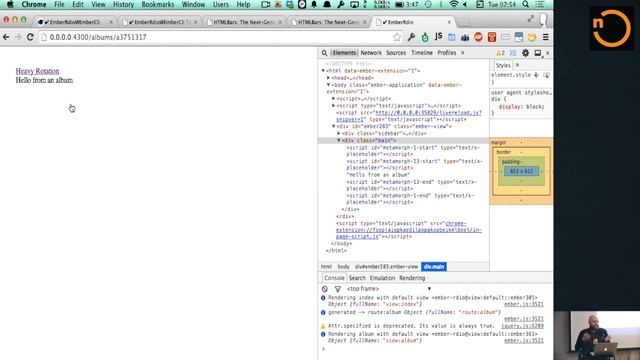640x360 pixels.
Task: Show more DevTools panels chevron
Action: coord(462,53)
